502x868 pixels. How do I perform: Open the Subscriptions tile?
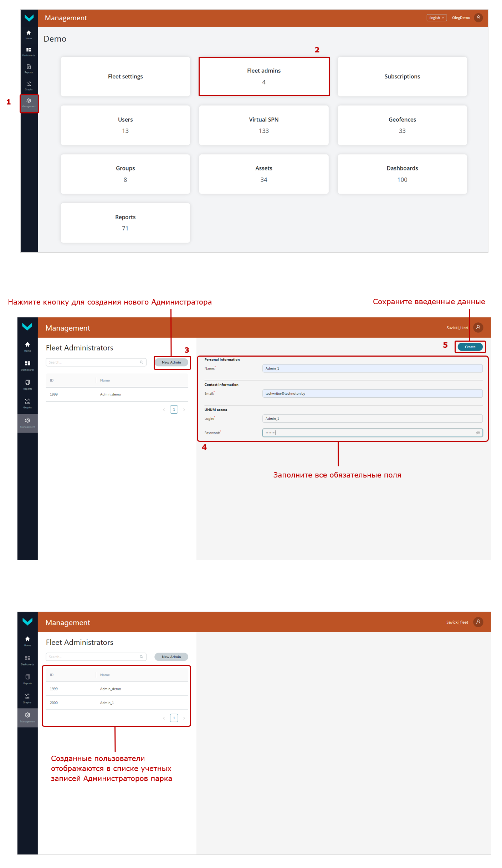pyautogui.click(x=402, y=76)
